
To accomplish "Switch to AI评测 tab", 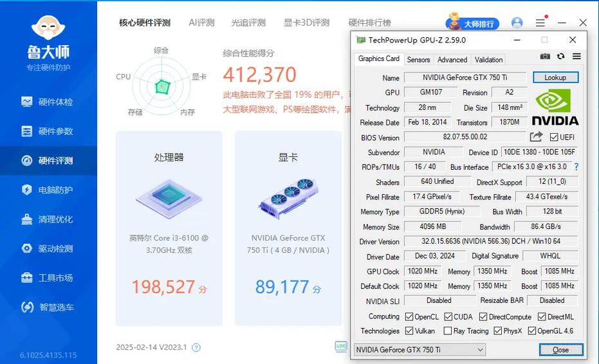I will pos(202,23).
